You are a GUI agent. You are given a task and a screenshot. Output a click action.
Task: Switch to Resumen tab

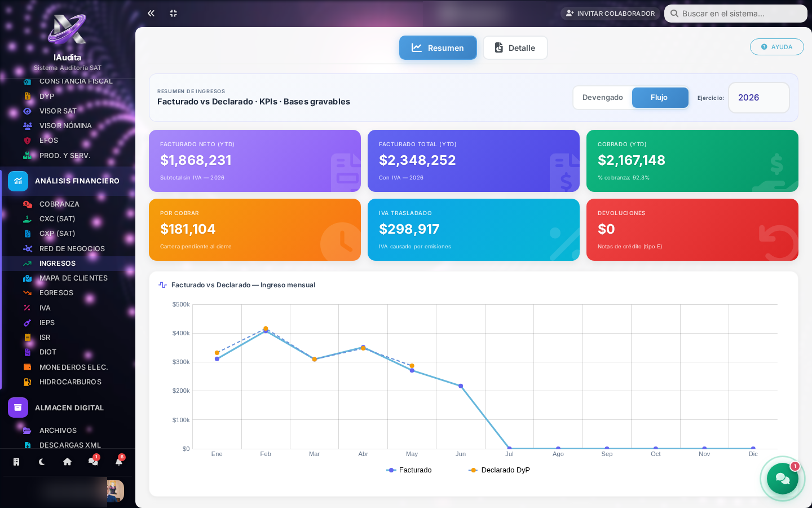coord(438,48)
